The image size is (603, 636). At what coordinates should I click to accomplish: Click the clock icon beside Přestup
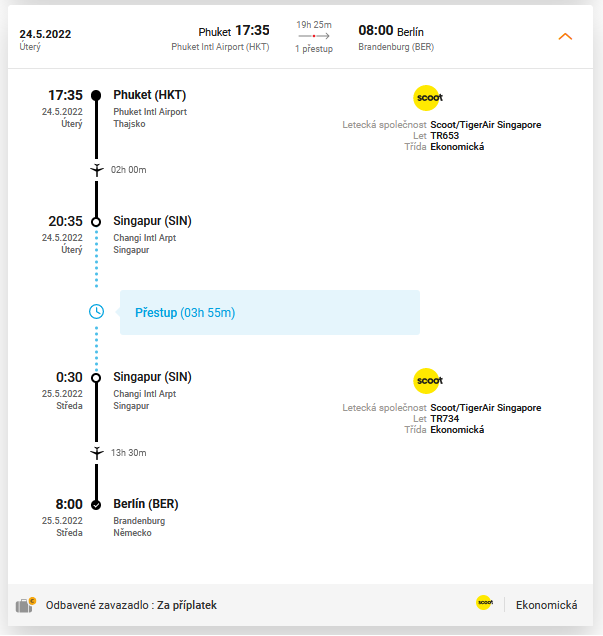click(x=97, y=312)
